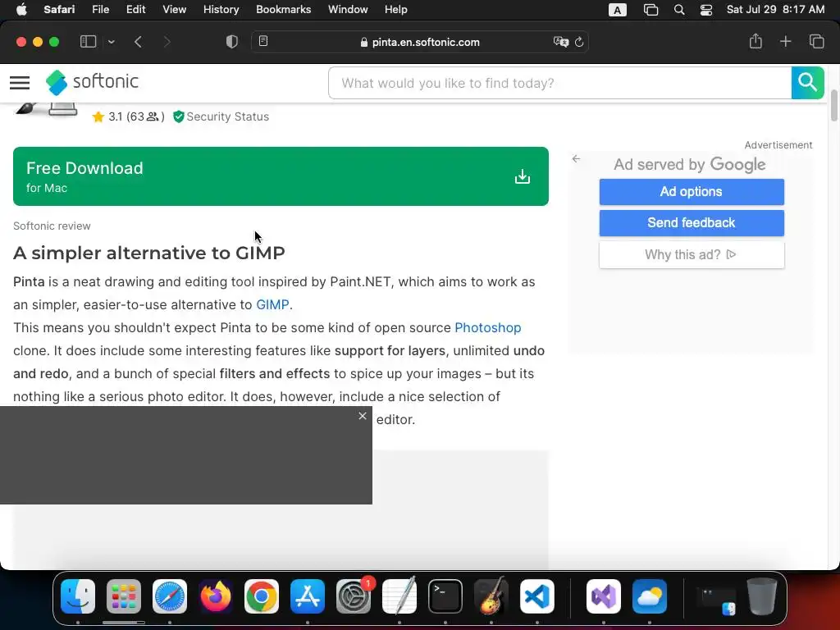840x630 pixels.
Task: Click the Security Status shield icon
Action: [178, 116]
